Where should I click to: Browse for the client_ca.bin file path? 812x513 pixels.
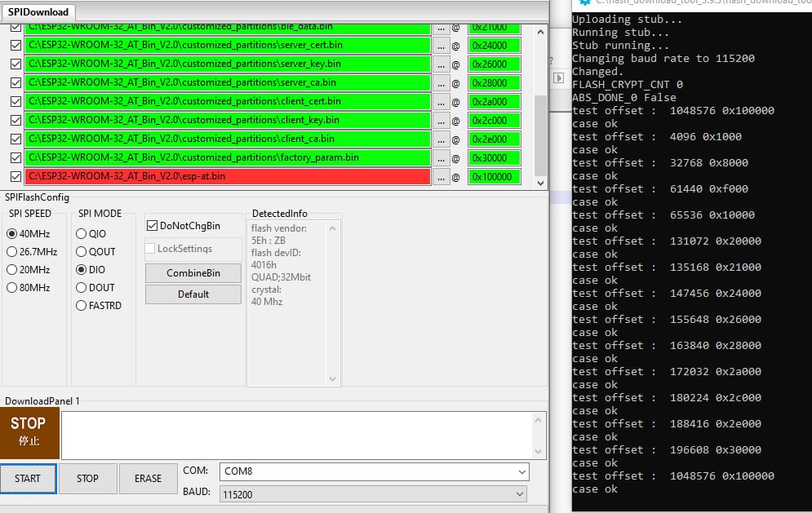441,139
